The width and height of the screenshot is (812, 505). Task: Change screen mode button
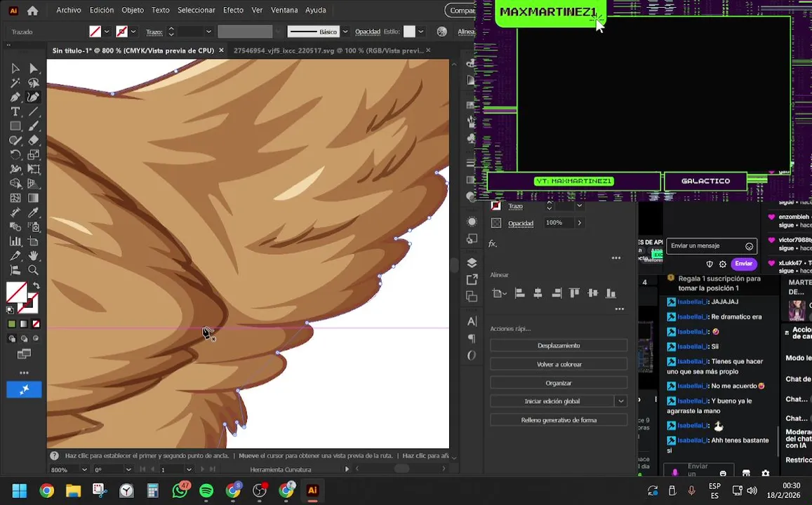(x=24, y=354)
